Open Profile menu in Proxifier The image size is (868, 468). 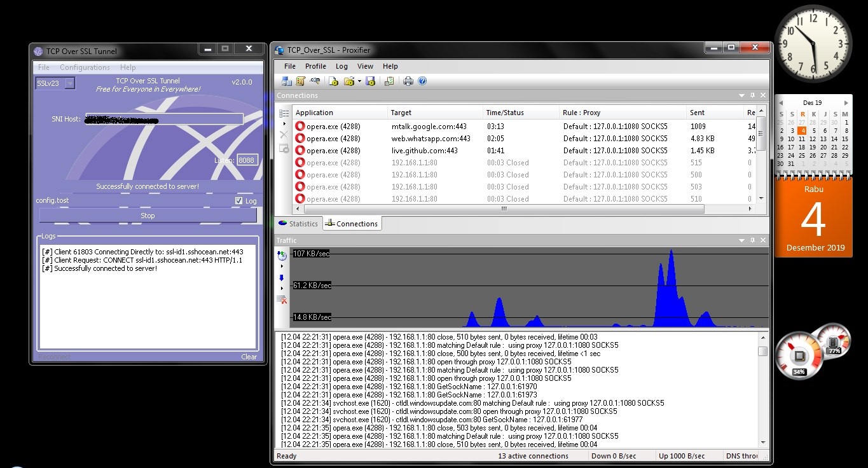pos(315,66)
